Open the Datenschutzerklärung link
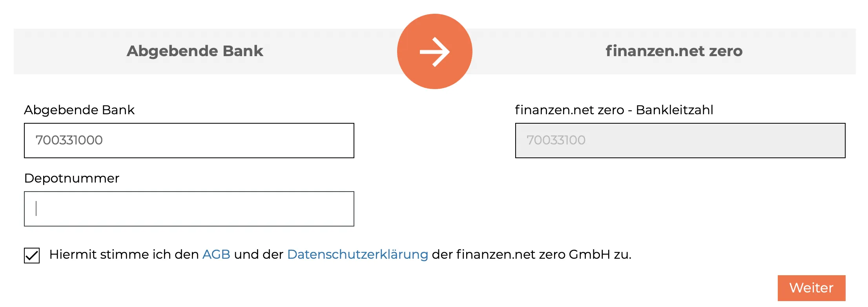The image size is (868, 307). coord(357,254)
